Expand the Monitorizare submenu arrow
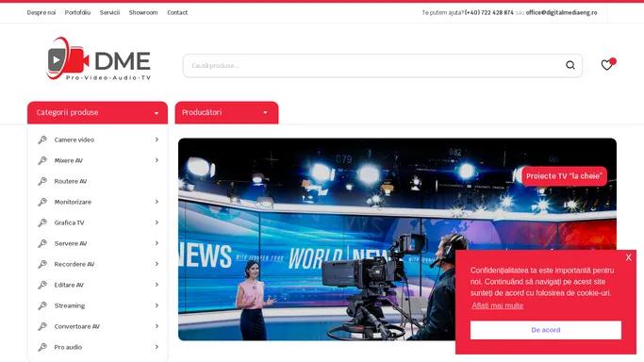This screenshot has height=362, width=644. point(157,202)
